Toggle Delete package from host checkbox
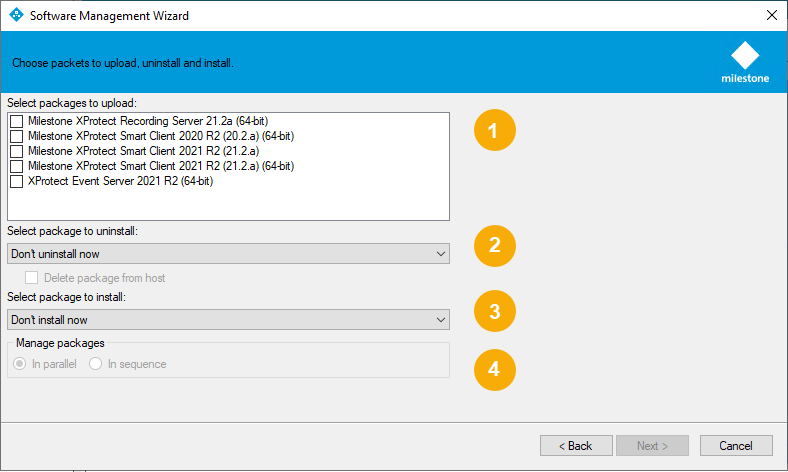The image size is (788, 472). 32,277
